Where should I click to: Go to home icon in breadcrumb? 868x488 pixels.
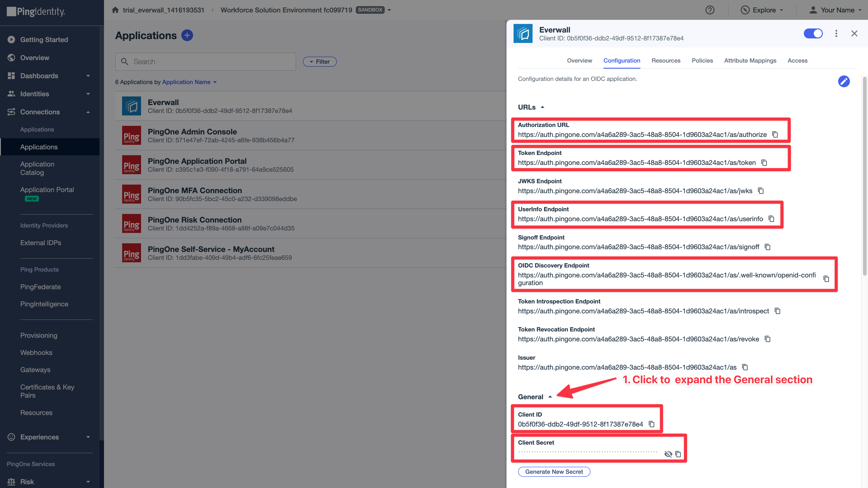click(115, 10)
